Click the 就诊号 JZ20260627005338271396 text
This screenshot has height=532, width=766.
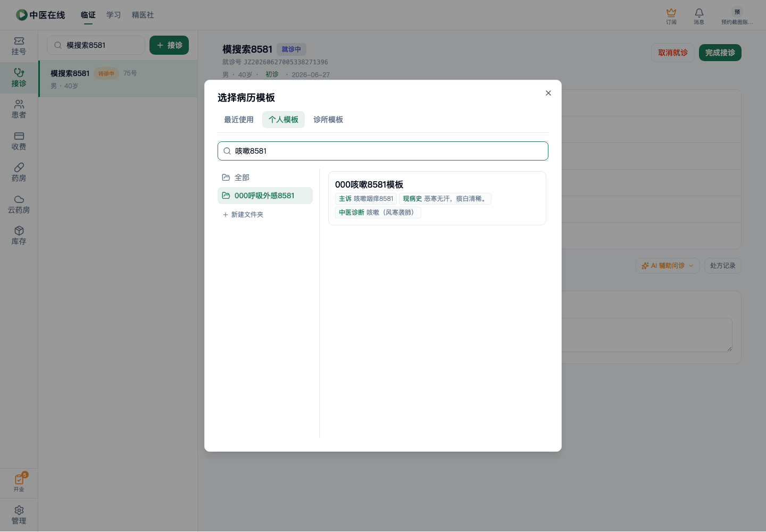(x=275, y=62)
